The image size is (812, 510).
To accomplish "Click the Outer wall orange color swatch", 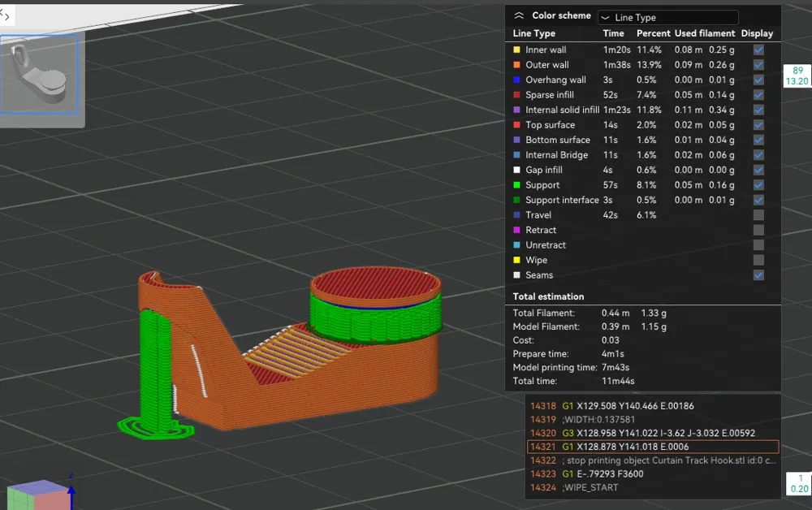I will [x=516, y=65].
